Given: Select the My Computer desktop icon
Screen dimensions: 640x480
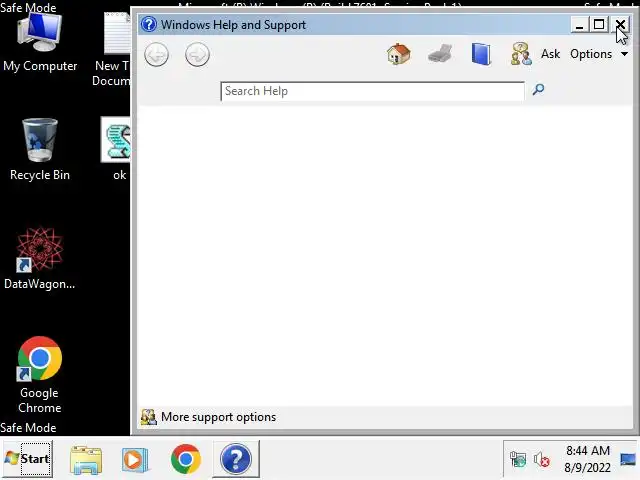Looking at the screenshot, I should [x=40, y=42].
